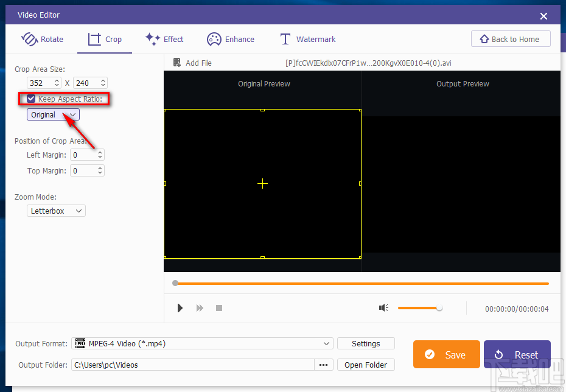Image resolution: width=566 pixels, height=392 pixels.
Task: Click the Settings button
Action: pyautogui.click(x=366, y=343)
